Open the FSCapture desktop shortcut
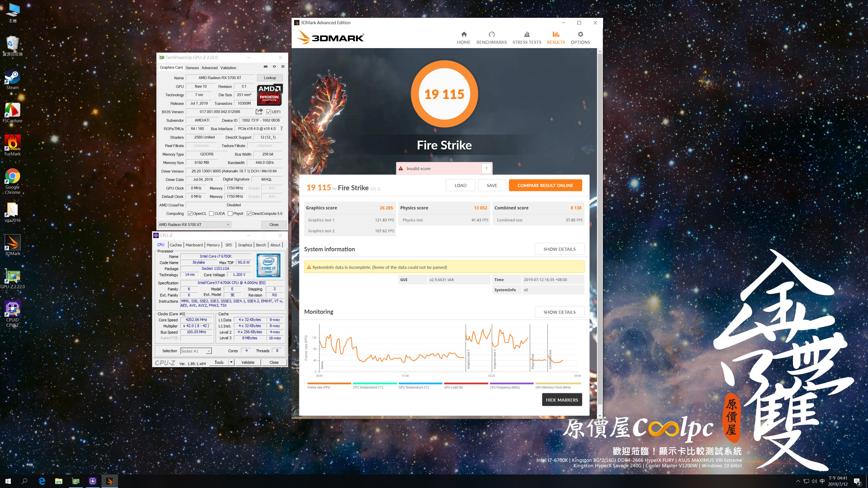Screen dimensions: 868x488 12,113
